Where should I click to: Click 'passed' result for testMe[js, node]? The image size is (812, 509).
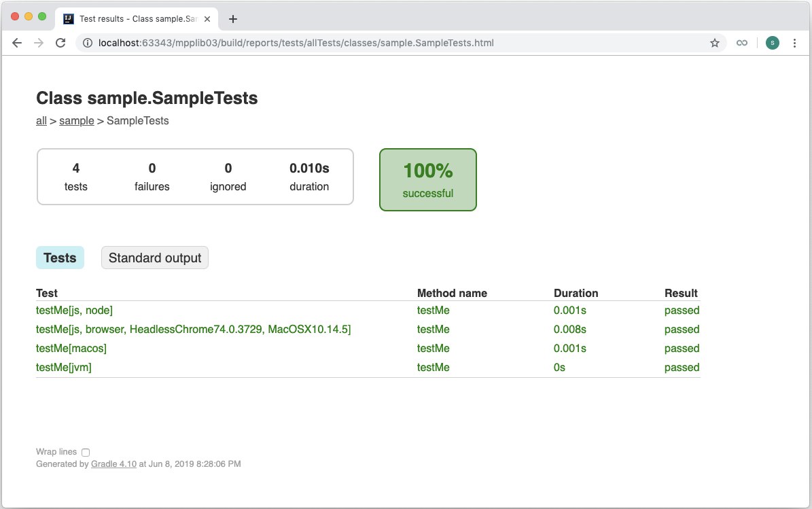[682, 310]
